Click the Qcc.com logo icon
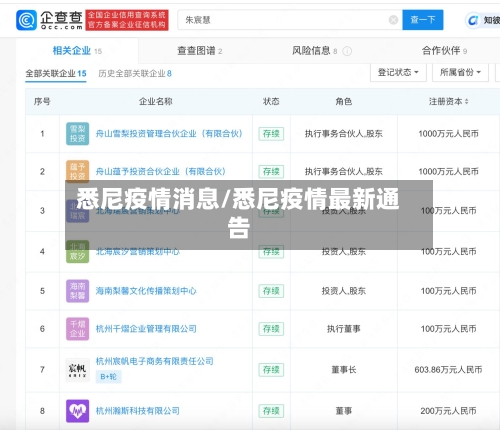500x430 pixels. pos(26,20)
